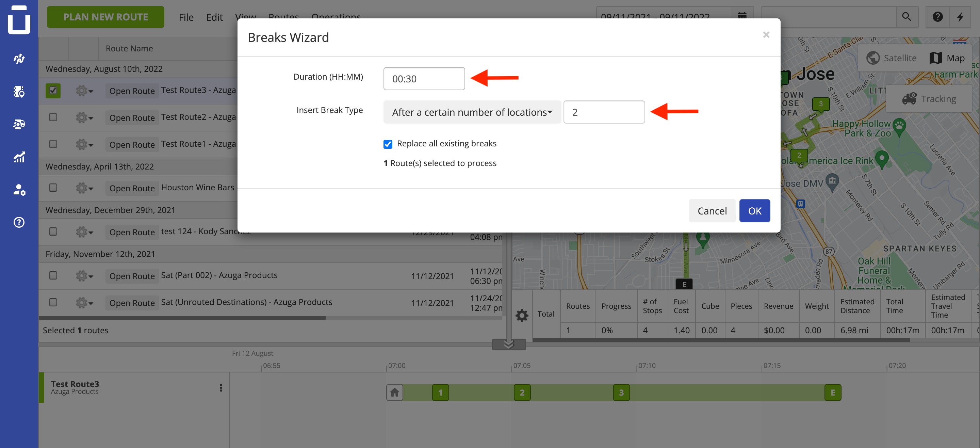Click the number of locations input
Viewport: 980px width, 448px height.
(x=604, y=112)
